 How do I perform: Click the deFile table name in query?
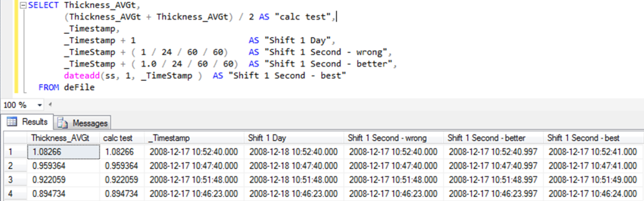79,87
